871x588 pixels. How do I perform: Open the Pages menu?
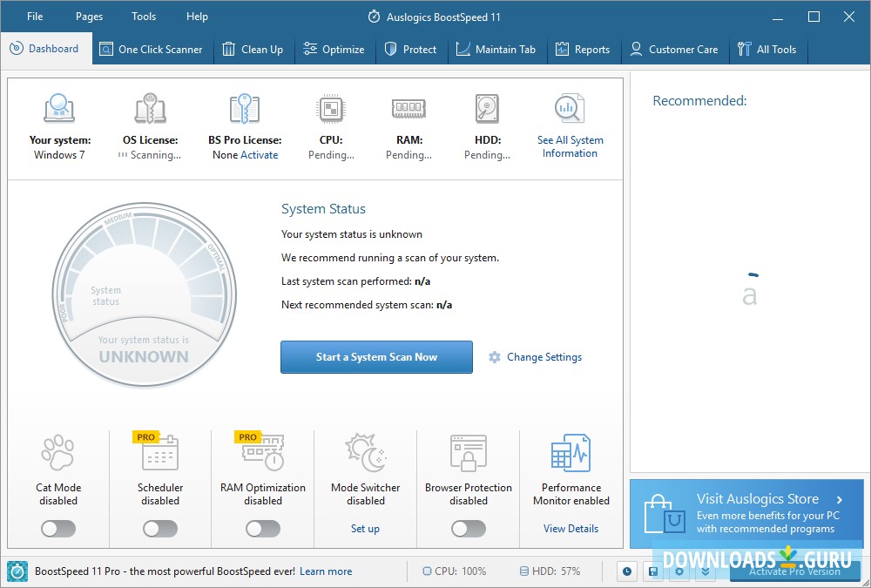coord(89,17)
